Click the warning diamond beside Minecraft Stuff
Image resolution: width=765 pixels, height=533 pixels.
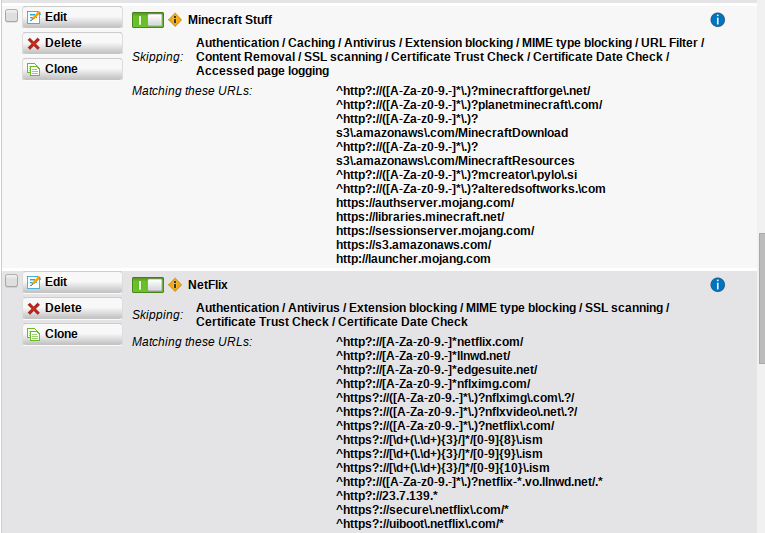175,20
